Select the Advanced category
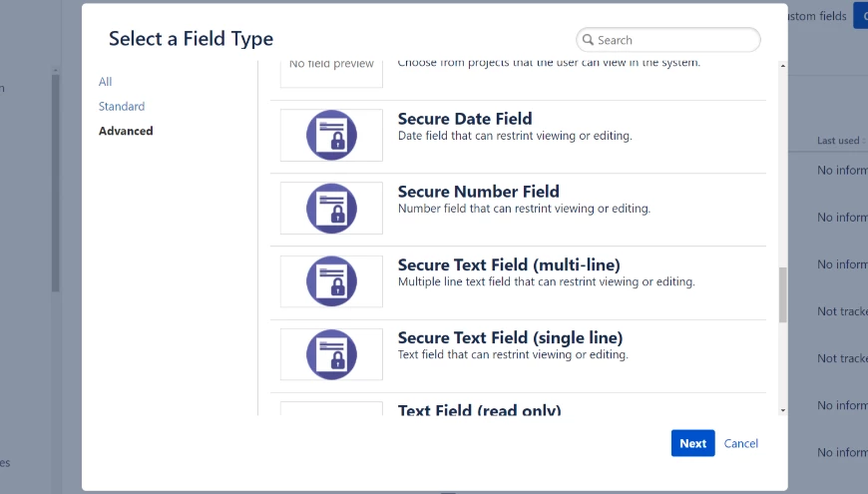 point(126,132)
